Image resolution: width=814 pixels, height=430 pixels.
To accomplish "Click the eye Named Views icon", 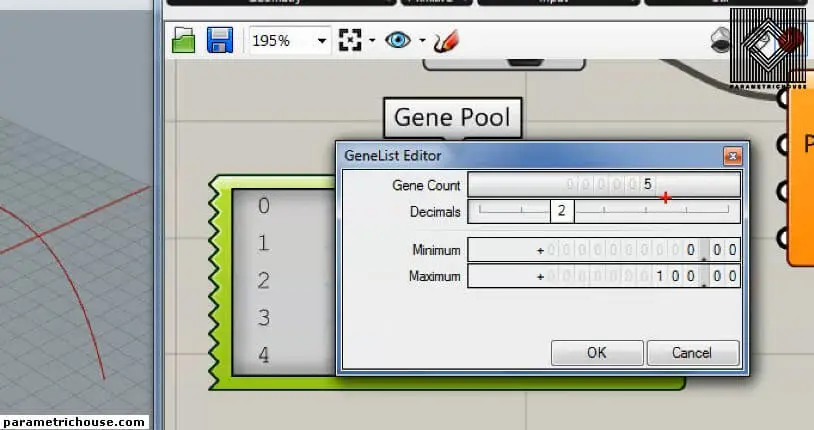I will click(x=398, y=41).
